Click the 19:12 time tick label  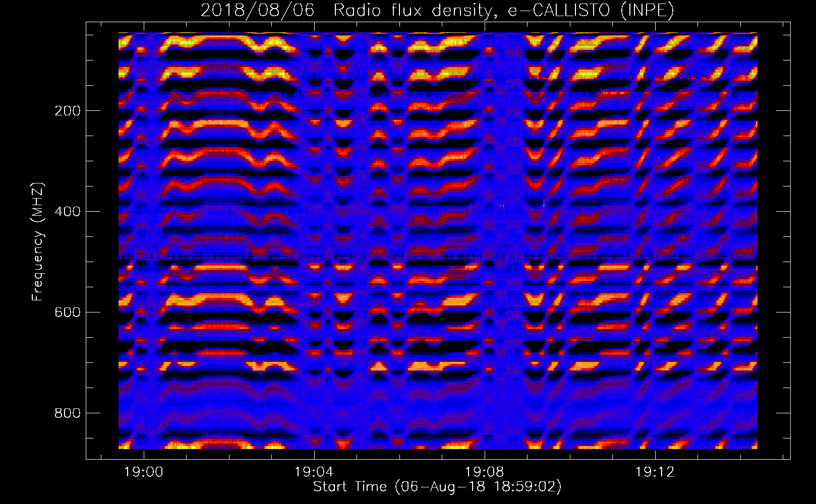(x=655, y=472)
